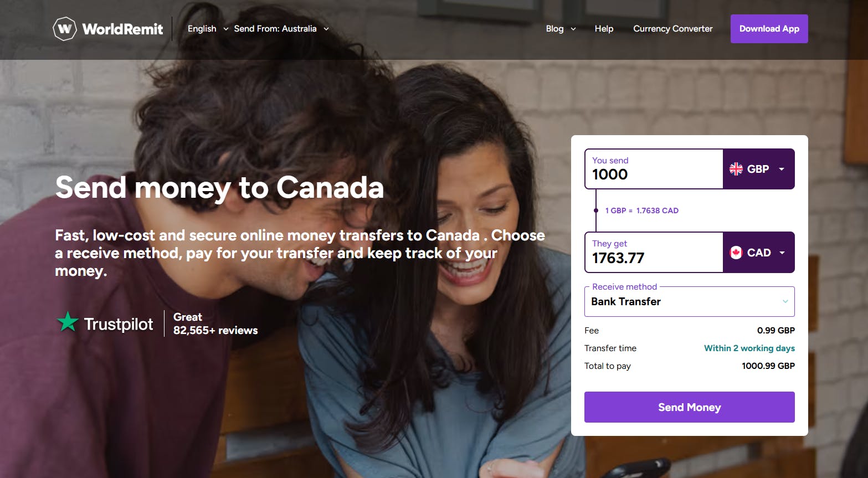Click the They get amount field
The image size is (868, 478).
[654, 258]
